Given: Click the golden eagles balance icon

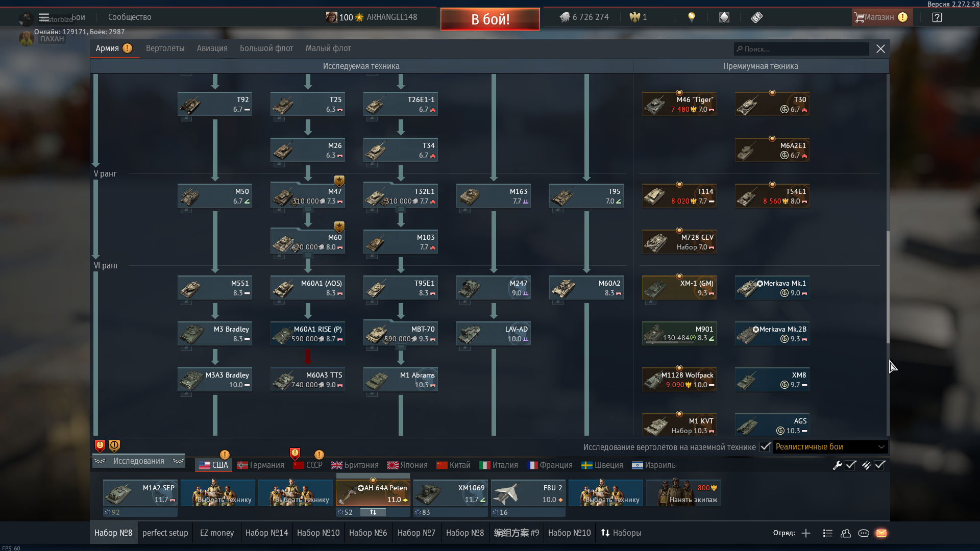Looking at the screenshot, I should coord(634,17).
